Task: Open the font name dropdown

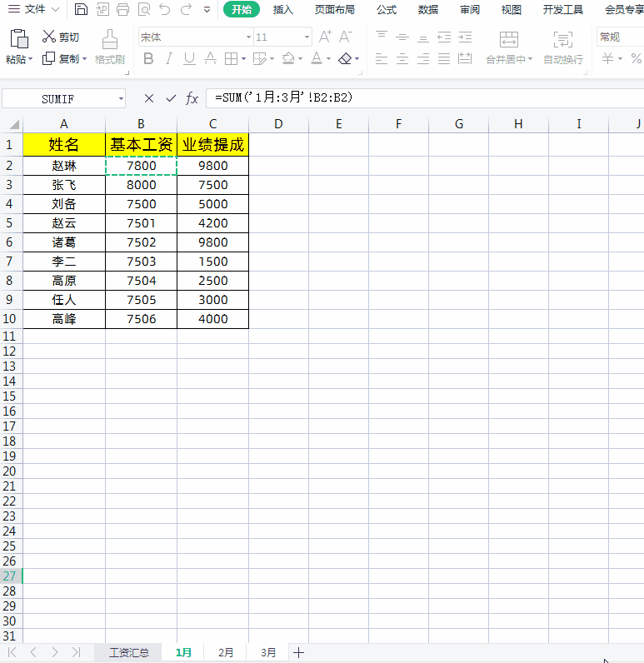Action: 248,37
